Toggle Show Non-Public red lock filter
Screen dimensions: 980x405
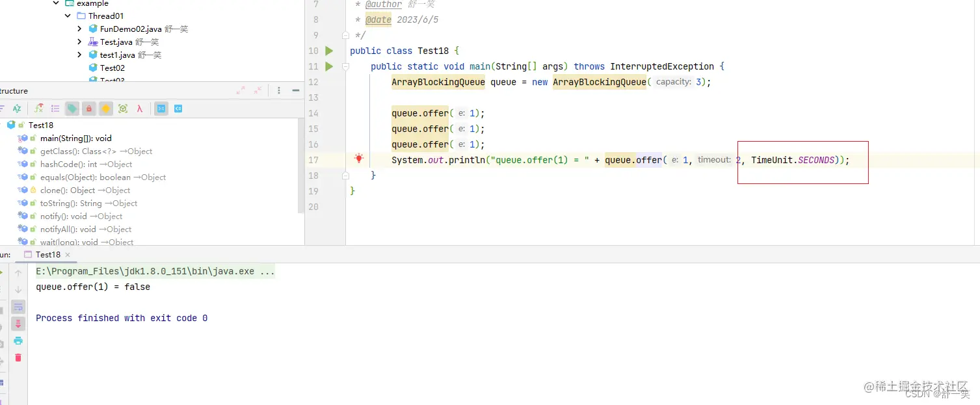coord(89,109)
